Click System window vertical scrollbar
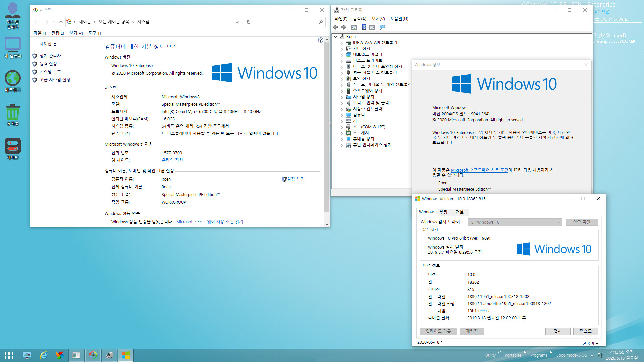The height and width of the screenshot is (362, 644). point(327,127)
